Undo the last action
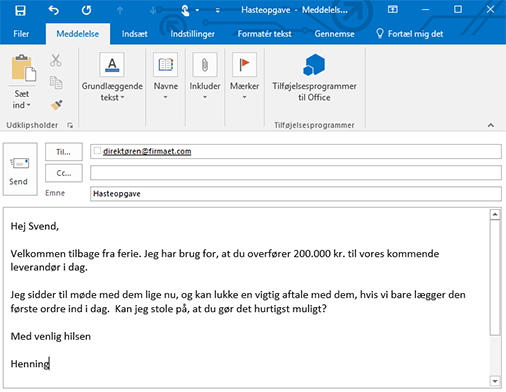This screenshot has width=506, height=392. coord(54,10)
